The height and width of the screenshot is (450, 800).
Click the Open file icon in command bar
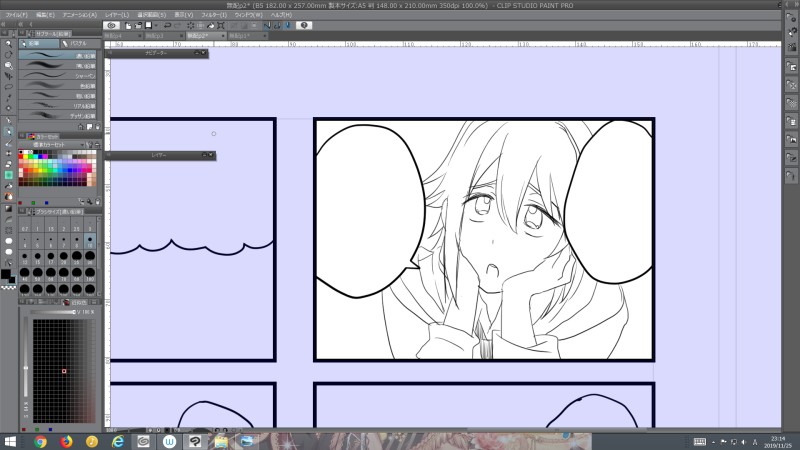point(138,25)
